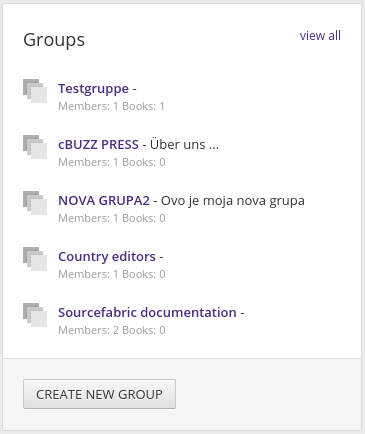Click the Testgruppe group icon
Viewport: 365px width, 434px height.
[35, 91]
